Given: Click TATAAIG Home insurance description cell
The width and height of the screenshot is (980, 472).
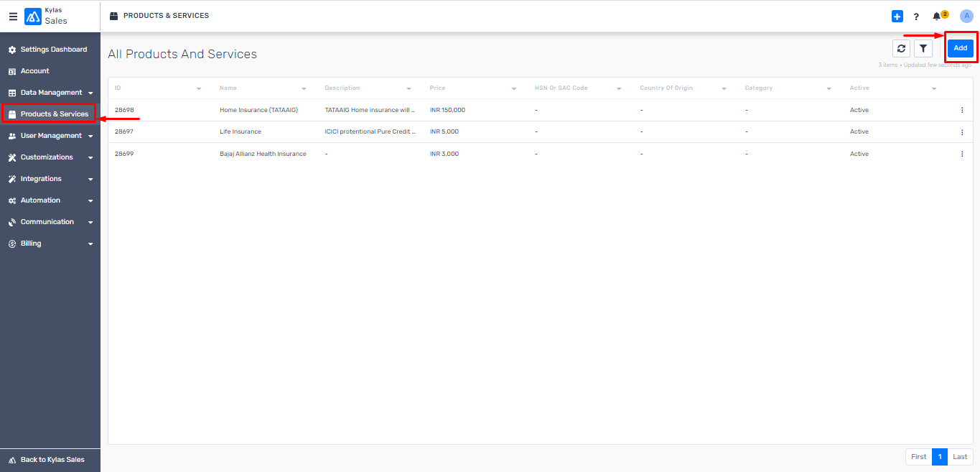Looking at the screenshot, I should coord(370,110).
